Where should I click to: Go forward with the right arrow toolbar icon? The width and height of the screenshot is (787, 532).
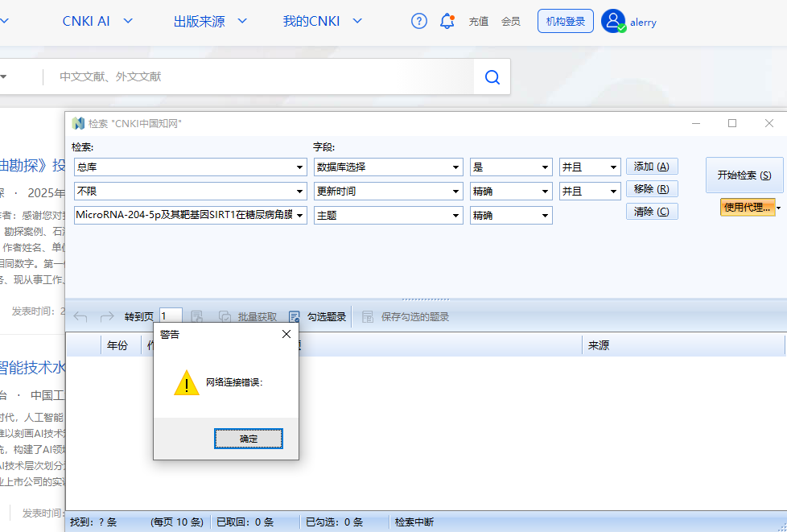point(107,316)
